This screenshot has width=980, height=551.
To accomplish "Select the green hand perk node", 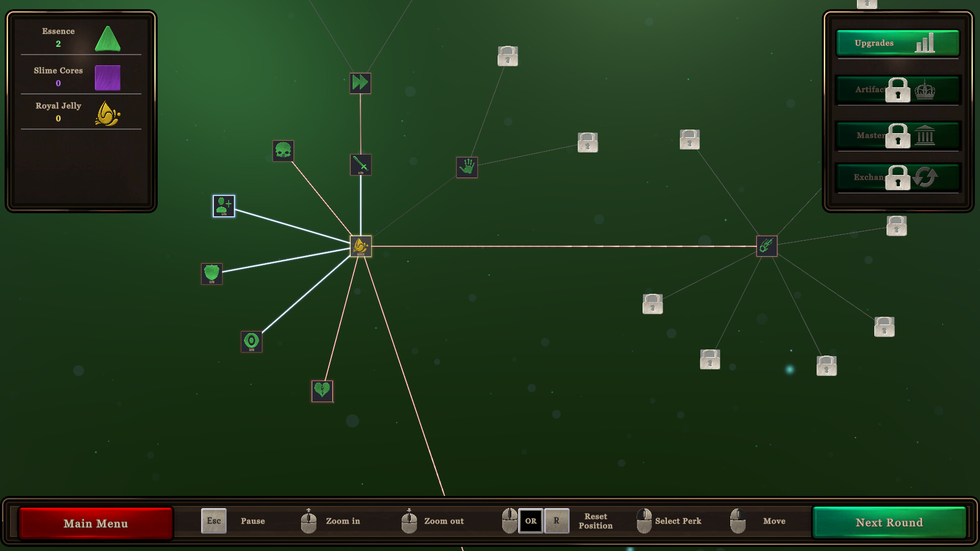I will (467, 167).
